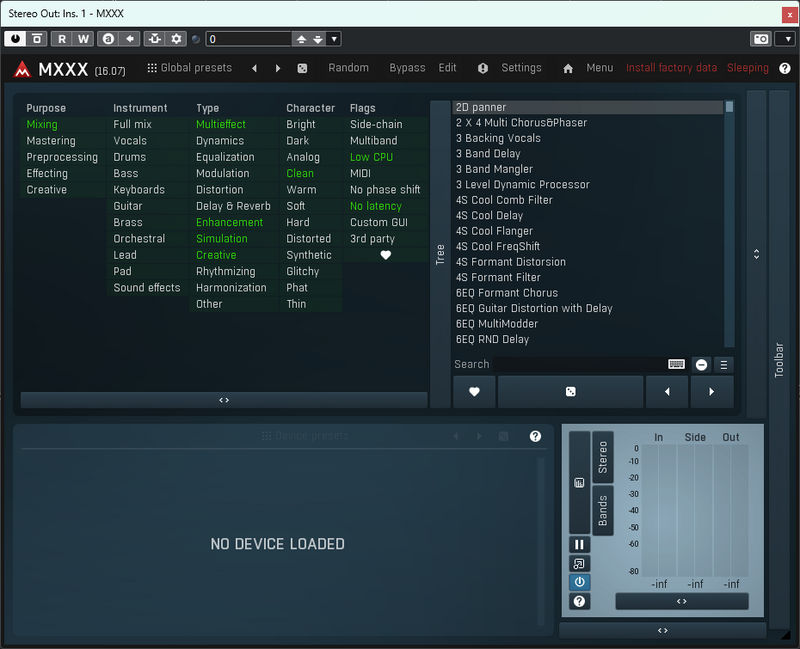Image resolution: width=800 pixels, height=649 pixels.
Task: Click the home icon
Action: pos(568,68)
